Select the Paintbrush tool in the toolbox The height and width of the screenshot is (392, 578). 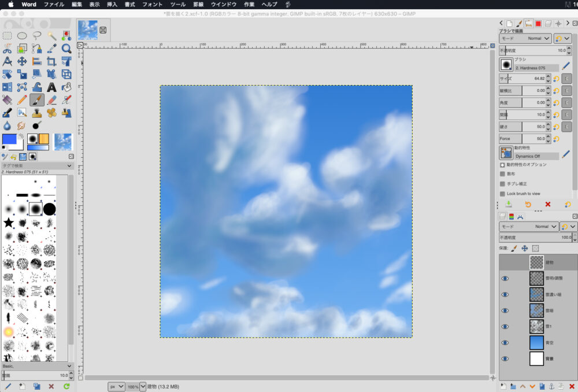[37, 100]
